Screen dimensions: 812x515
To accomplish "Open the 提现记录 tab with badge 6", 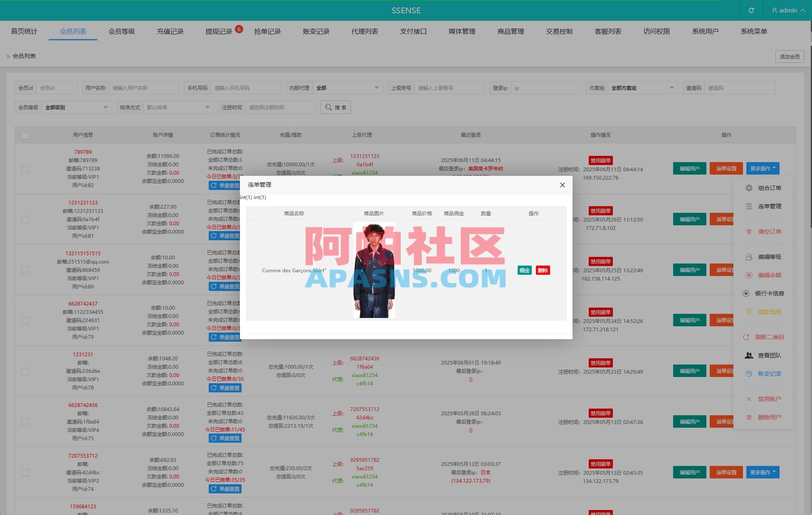I will click(x=220, y=31).
